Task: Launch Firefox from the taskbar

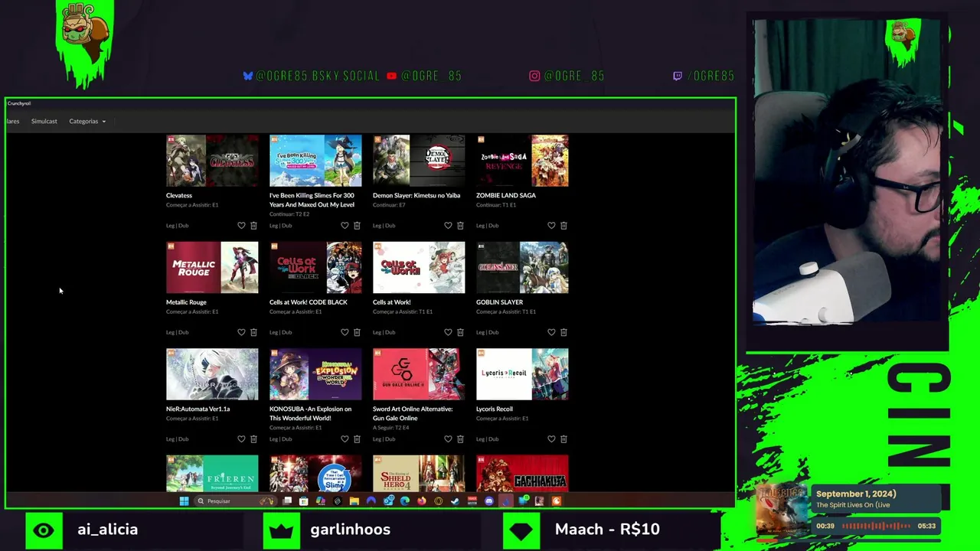Action: pyautogui.click(x=421, y=501)
